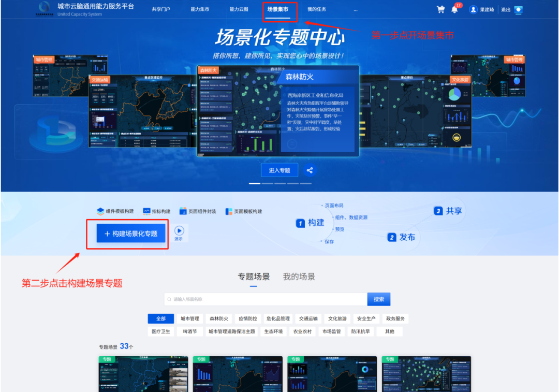Open the shopping cart icon
559x392 pixels.
[x=440, y=9]
